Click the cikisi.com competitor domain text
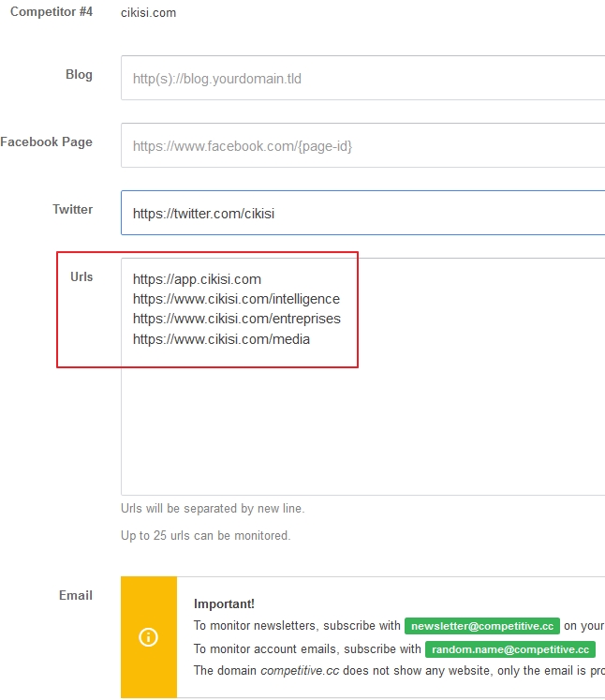The height and width of the screenshot is (700, 605). (149, 13)
